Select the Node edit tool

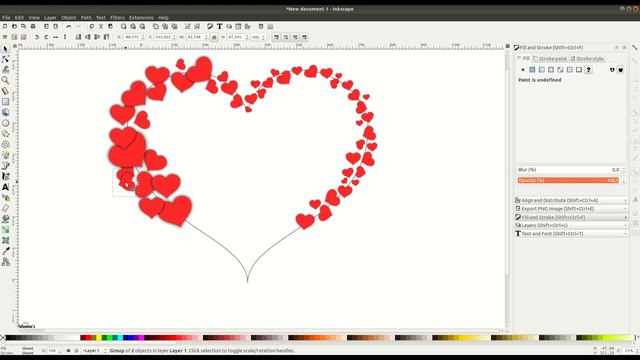pyautogui.click(x=5, y=59)
